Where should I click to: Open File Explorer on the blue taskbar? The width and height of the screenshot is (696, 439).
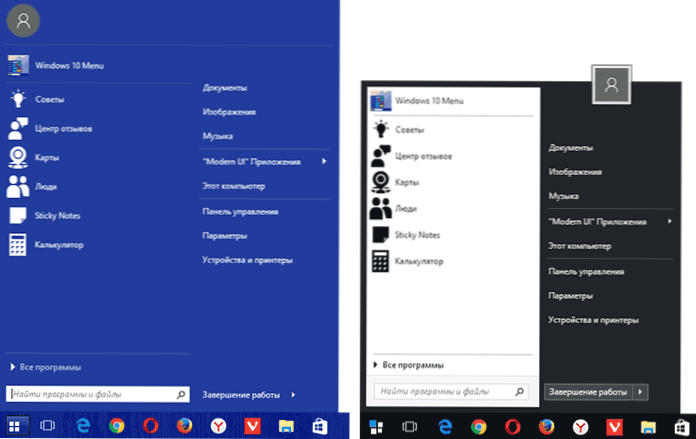[286, 426]
